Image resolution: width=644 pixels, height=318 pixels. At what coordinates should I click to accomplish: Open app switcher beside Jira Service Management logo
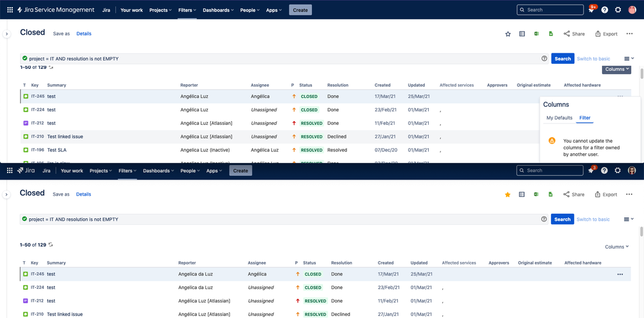click(10, 10)
